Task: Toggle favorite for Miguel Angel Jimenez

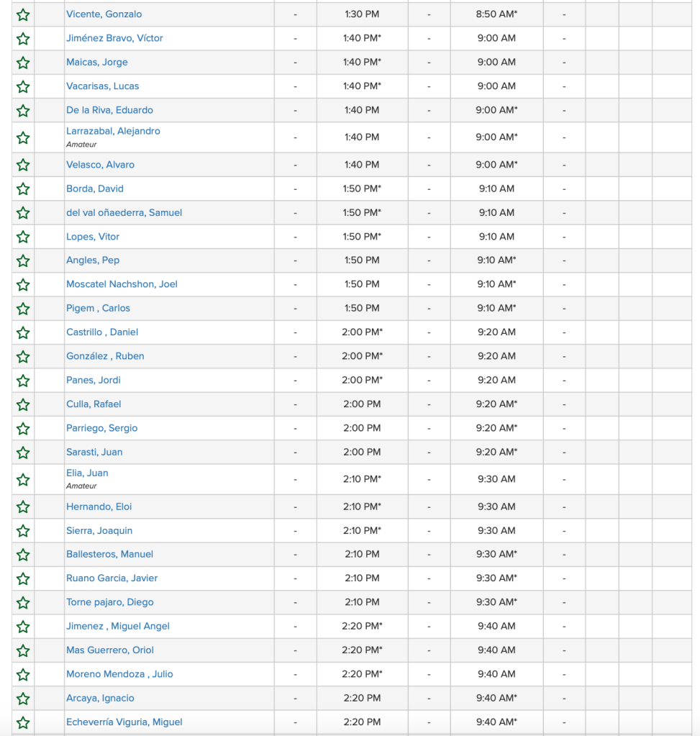Action: coord(23,627)
